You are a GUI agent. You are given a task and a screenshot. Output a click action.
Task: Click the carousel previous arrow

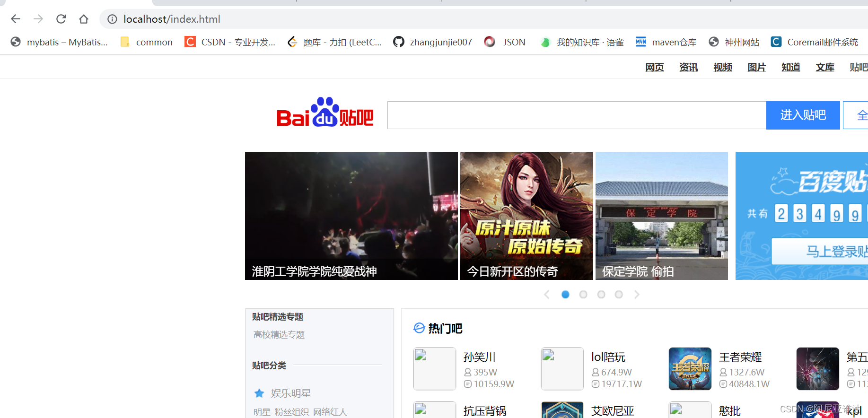547,295
